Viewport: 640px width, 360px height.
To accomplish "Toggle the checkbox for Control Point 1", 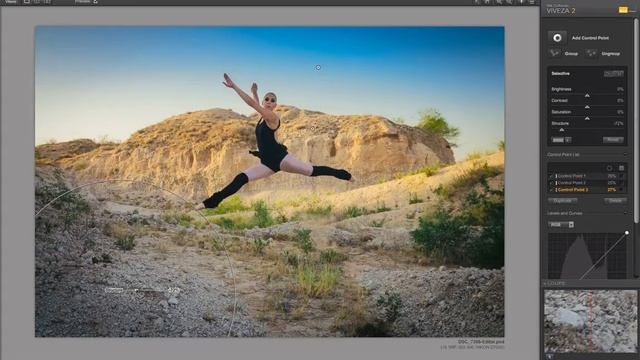I will (551, 176).
